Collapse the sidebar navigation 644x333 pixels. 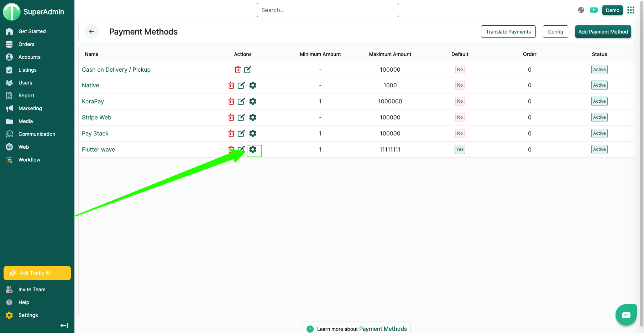click(x=64, y=325)
